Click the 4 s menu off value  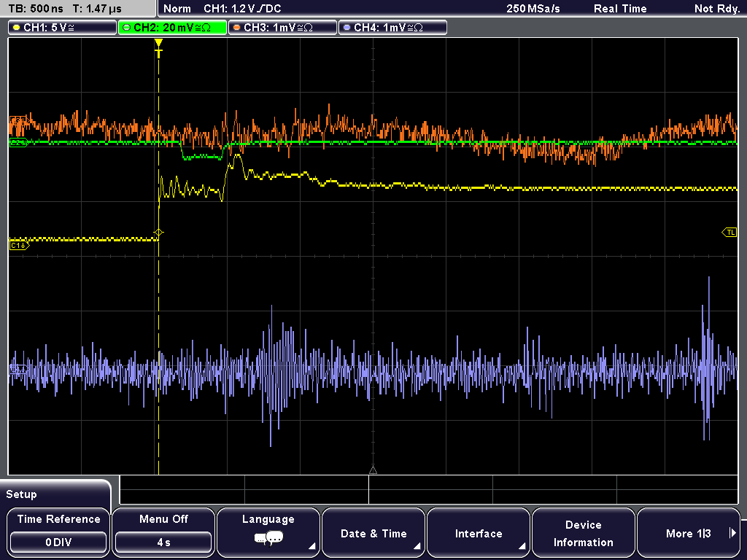[163, 542]
